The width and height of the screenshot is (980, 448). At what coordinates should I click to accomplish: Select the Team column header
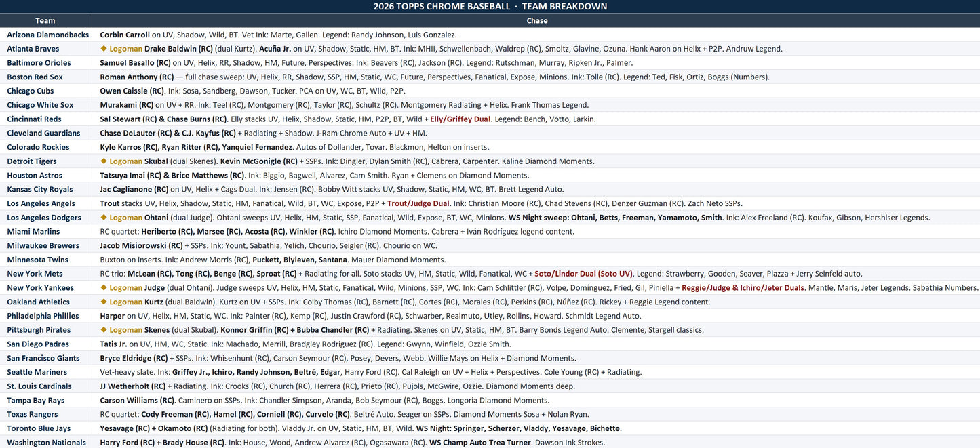pyautogui.click(x=45, y=20)
